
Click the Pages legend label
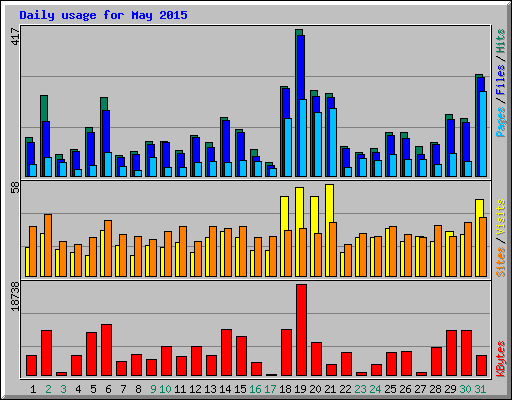point(501,122)
